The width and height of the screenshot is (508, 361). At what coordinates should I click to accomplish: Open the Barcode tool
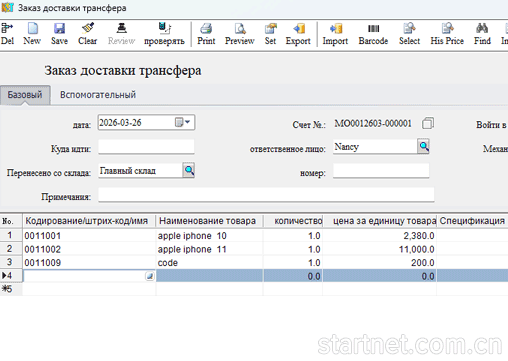pos(373,33)
